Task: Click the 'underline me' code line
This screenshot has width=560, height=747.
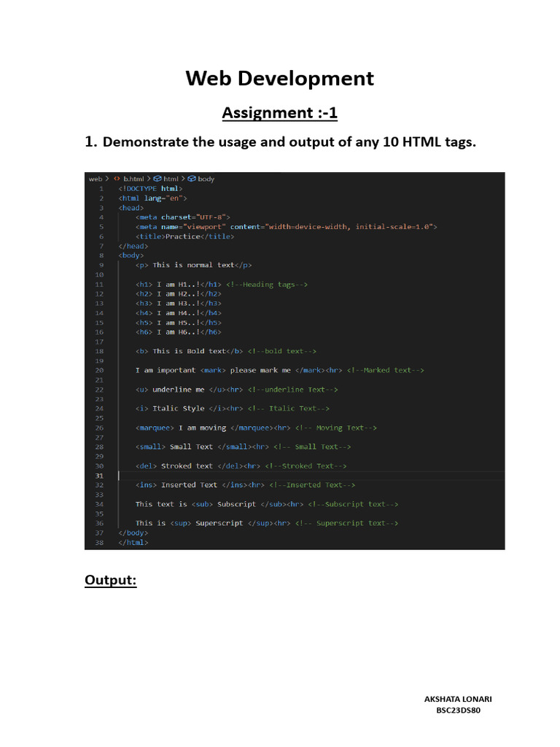Action: click(x=190, y=390)
